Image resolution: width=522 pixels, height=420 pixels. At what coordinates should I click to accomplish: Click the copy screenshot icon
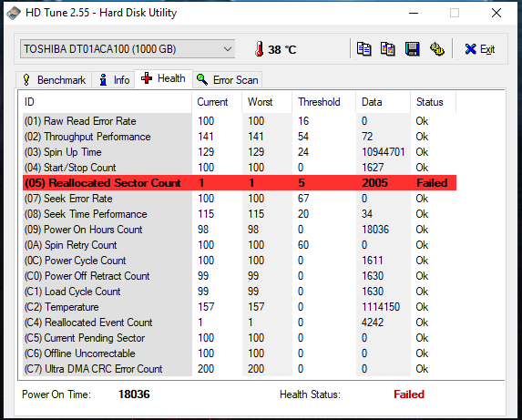388,49
